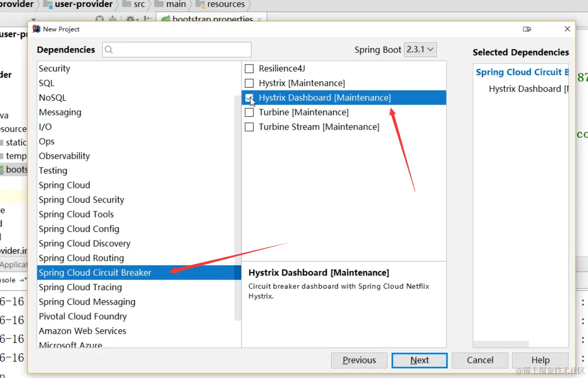The image size is (588, 378).
Task: Select the Testing category
Action: (139, 171)
